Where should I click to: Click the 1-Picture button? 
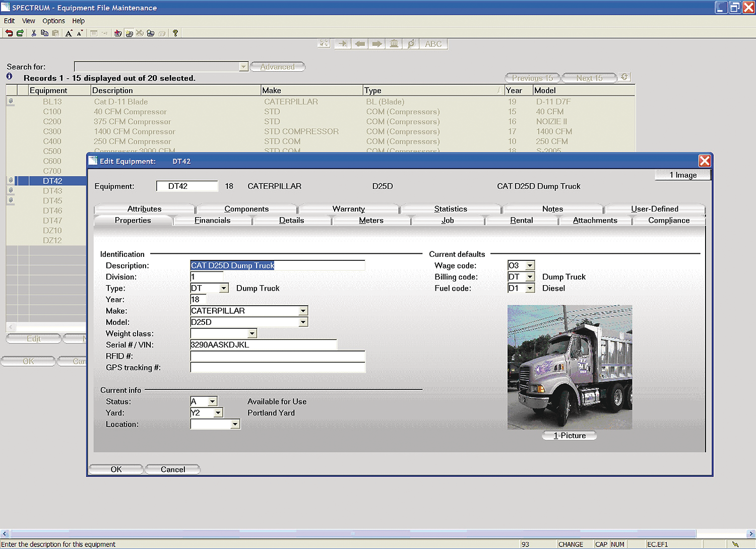570,436
